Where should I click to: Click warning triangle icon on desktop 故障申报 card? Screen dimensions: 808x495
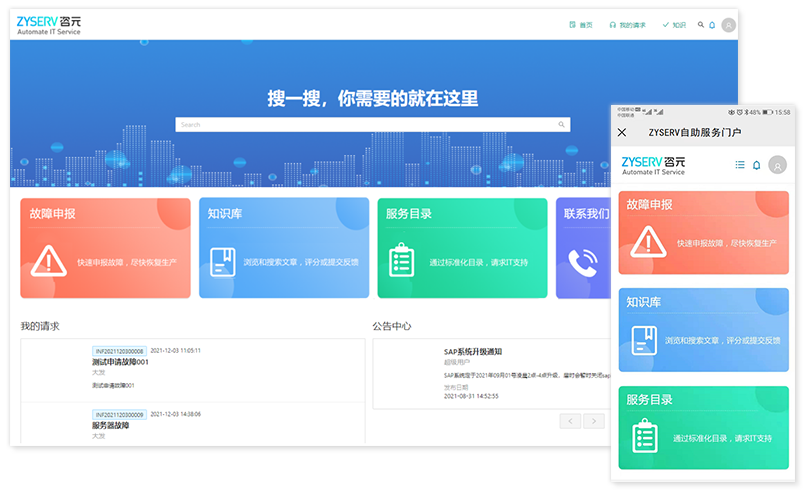click(x=49, y=261)
